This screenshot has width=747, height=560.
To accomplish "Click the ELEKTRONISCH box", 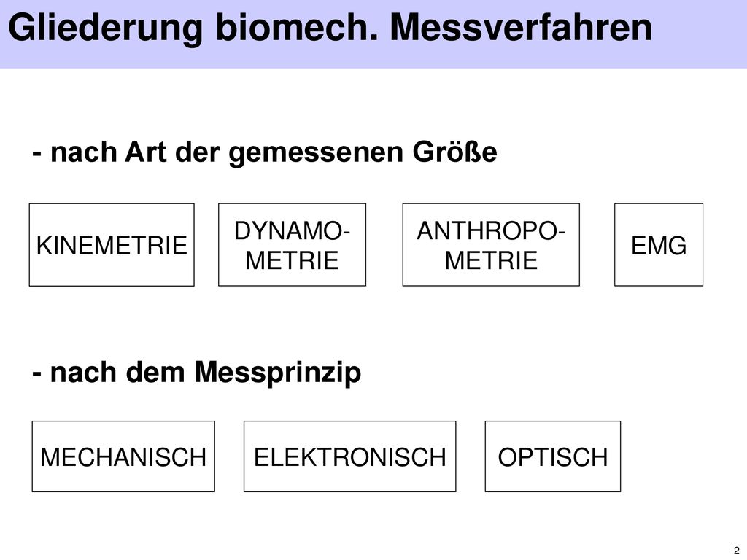I will 349,456.
